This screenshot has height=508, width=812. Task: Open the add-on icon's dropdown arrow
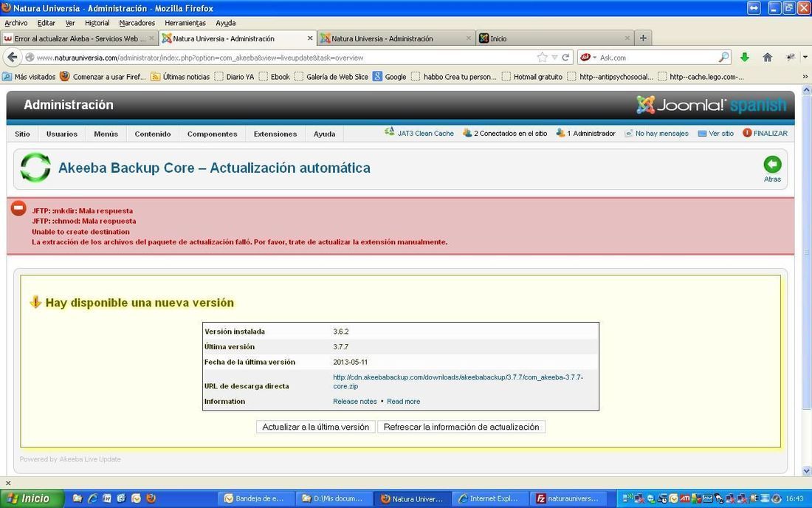point(805,58)
